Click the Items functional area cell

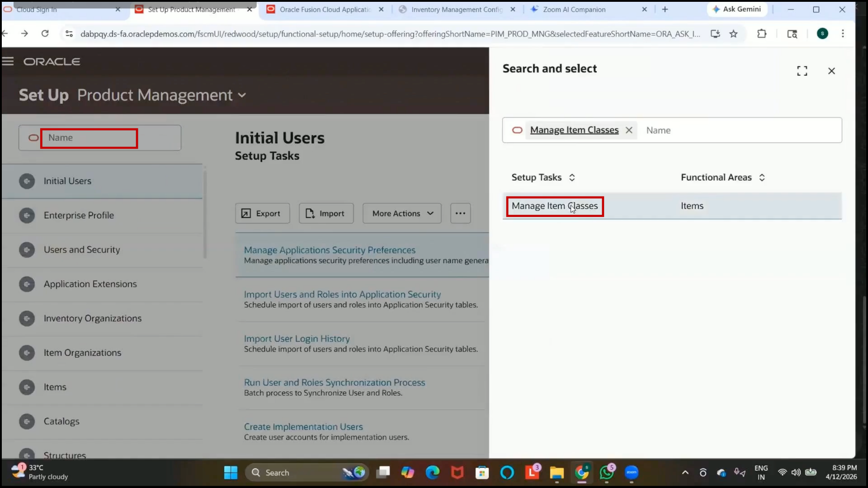click(x=692, y=206)
